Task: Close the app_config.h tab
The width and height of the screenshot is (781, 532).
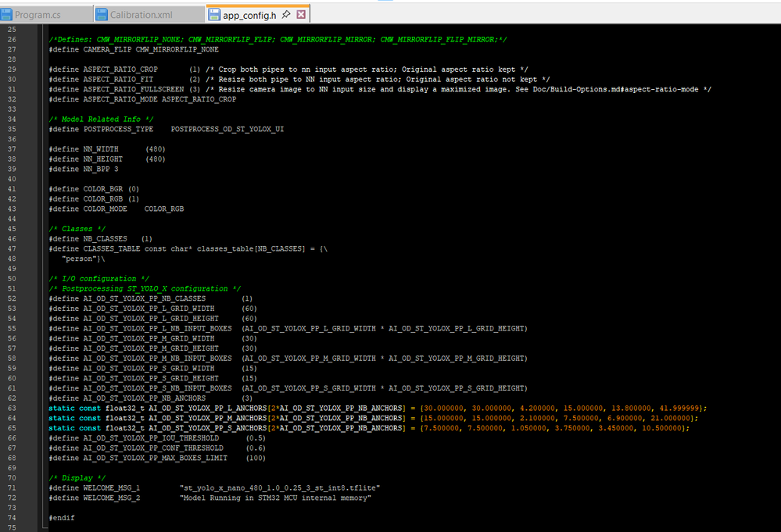Action: pyautogui.click(x=301, y=14)
